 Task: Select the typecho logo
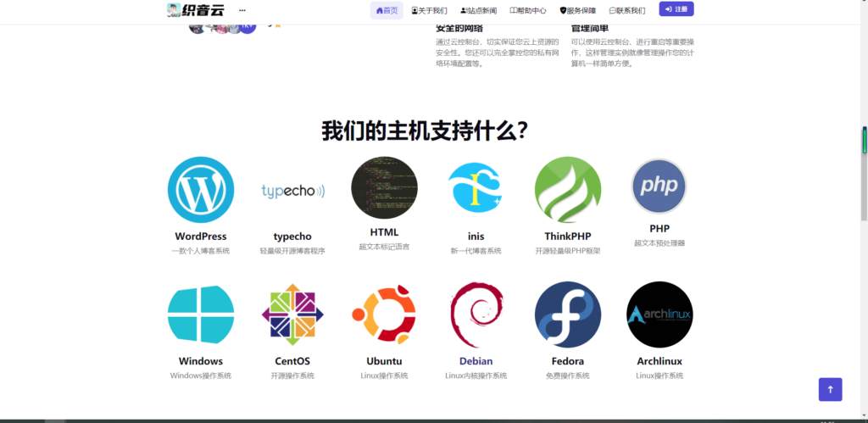[292, 190]
